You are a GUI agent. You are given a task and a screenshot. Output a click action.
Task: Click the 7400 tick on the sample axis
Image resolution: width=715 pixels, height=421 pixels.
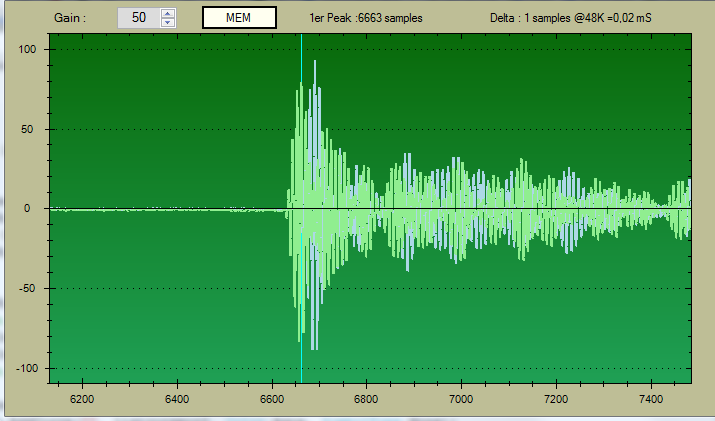(x=651, y=398)
